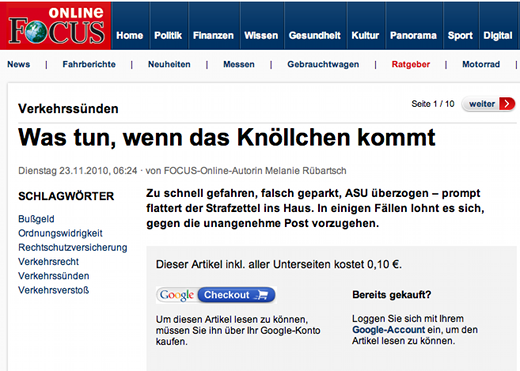Click the Verkehrssünden keyword link in sidebar

pyautogui.click(x=54, y=276)
